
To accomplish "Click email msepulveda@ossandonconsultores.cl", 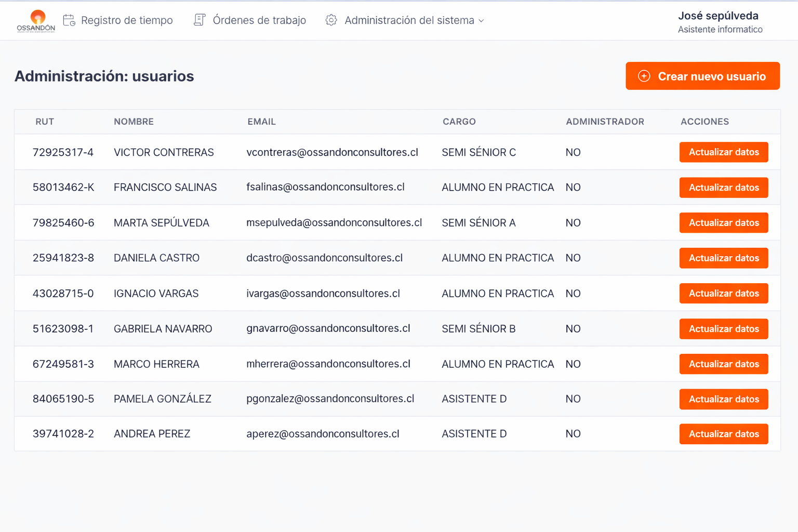I will coord(334,223).
